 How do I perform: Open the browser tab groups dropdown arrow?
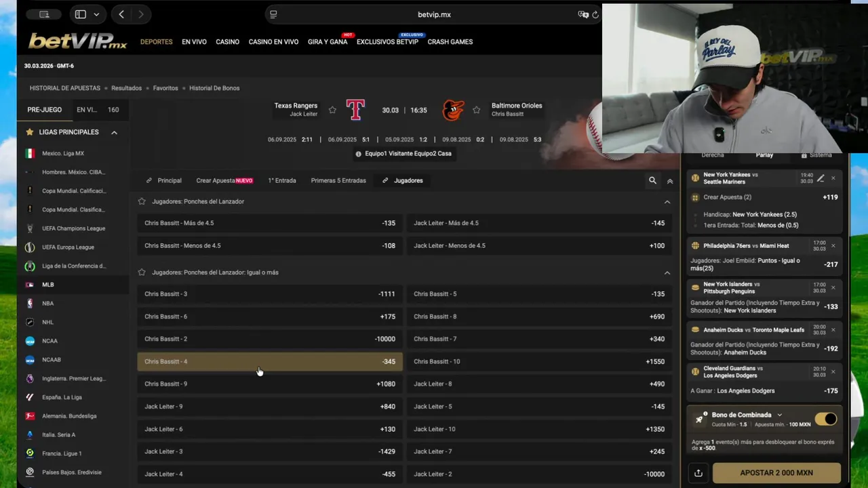[x=96, y=14]
